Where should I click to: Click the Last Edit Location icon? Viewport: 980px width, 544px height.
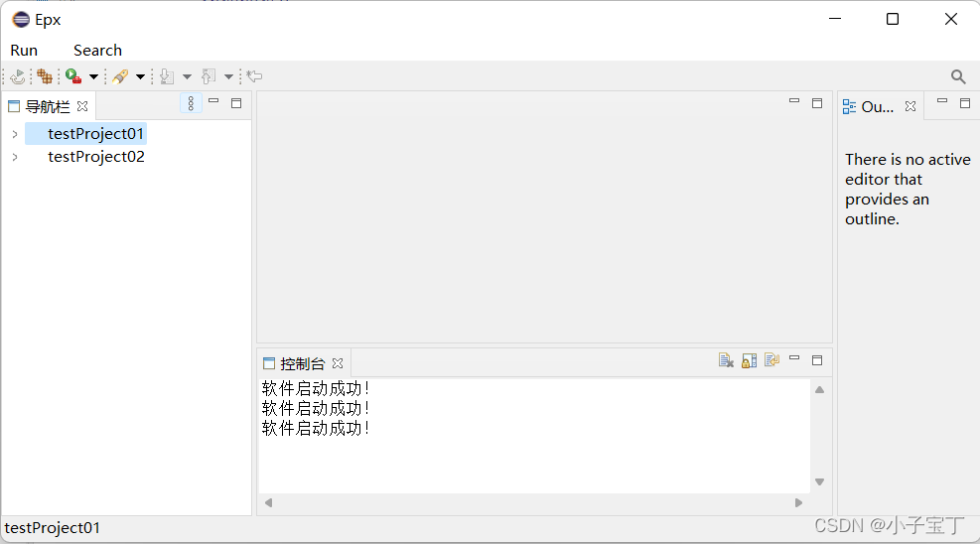tap(254, 76)
